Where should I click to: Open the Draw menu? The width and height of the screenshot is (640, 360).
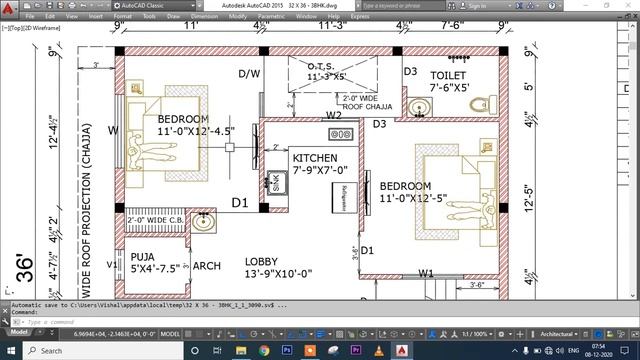click(x=173, y=16)
